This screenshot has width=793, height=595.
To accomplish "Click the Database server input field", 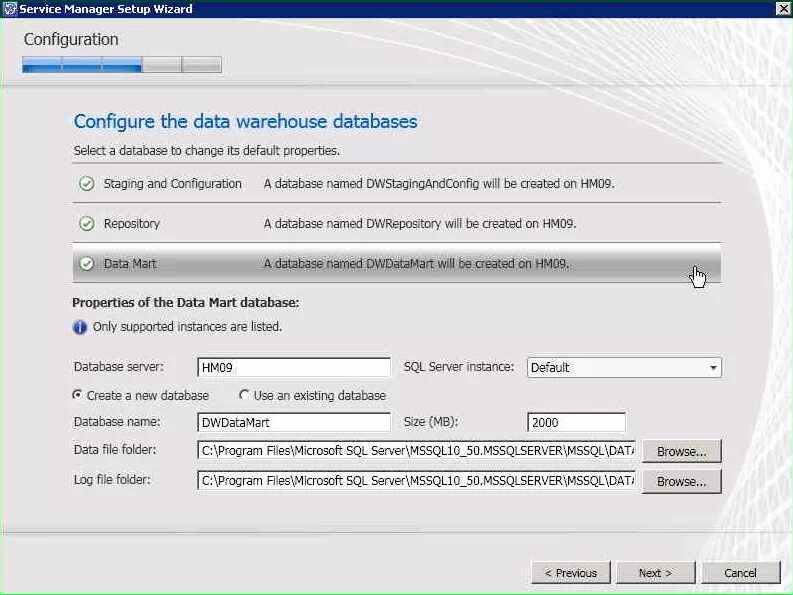I will point(294,368).
